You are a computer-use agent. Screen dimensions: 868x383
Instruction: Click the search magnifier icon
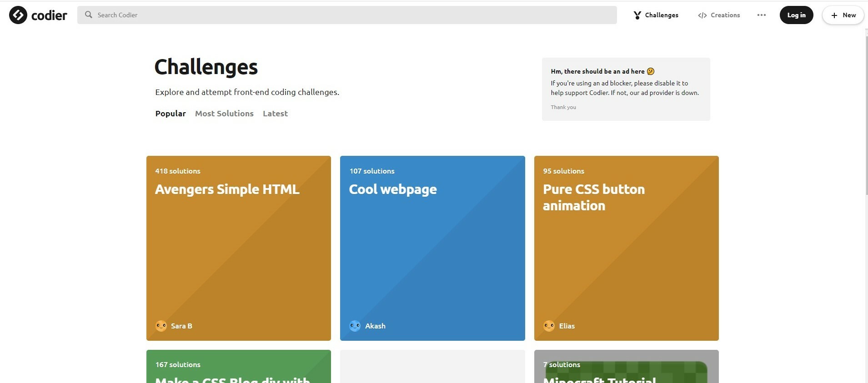pos(89,15)
